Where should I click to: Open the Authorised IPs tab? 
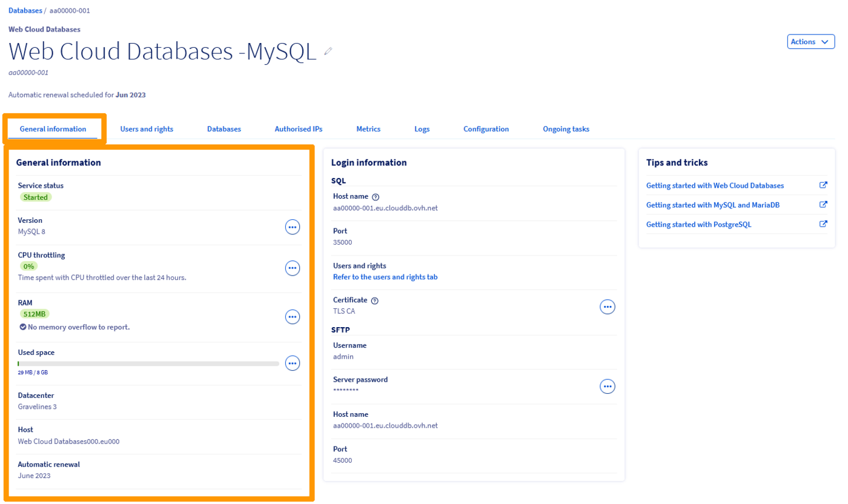click(299, 129)
